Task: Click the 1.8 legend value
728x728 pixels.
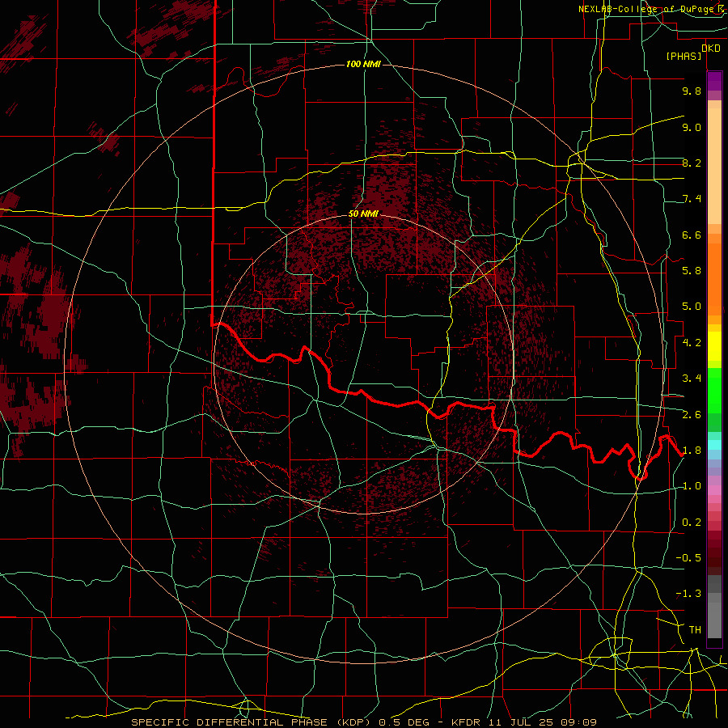Action: coord(692,451)
